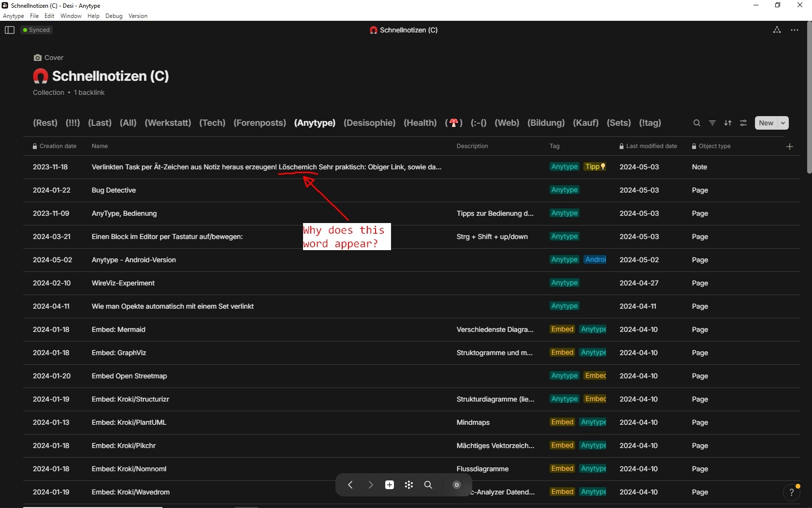
Task: Switch to the (Kauf) view
Action: 585,123
